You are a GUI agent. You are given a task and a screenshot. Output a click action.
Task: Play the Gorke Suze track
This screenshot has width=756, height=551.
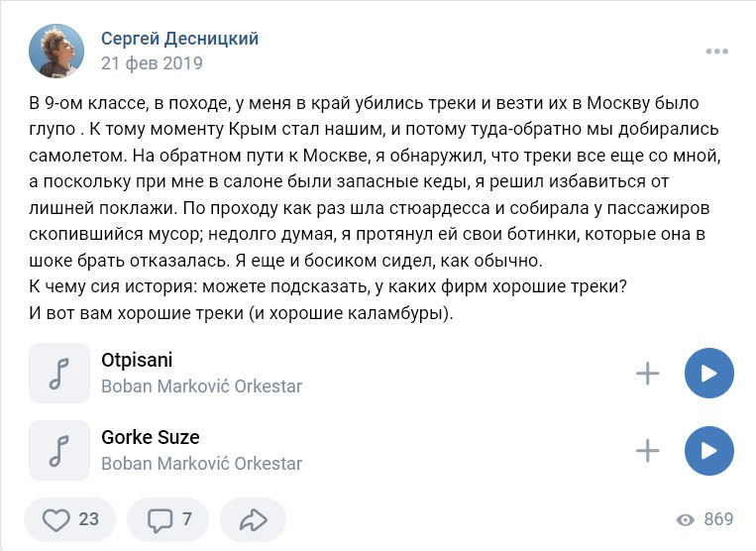coord(708,450)
